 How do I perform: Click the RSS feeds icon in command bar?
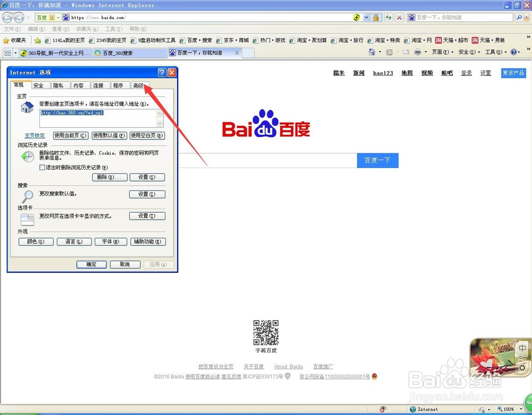click(x=389, y=52)
